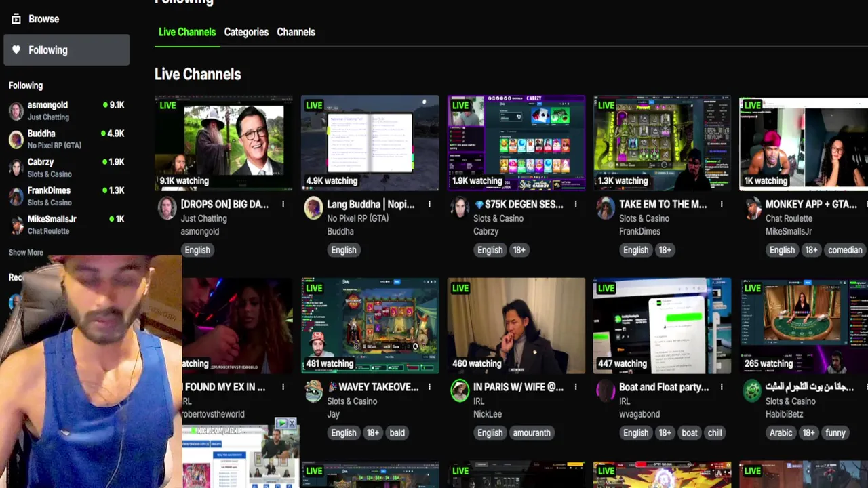Image resolution: width=868 pixels, height=488 pixels.
Task: Click the chill tag
Action: click(x=715, y=432)
